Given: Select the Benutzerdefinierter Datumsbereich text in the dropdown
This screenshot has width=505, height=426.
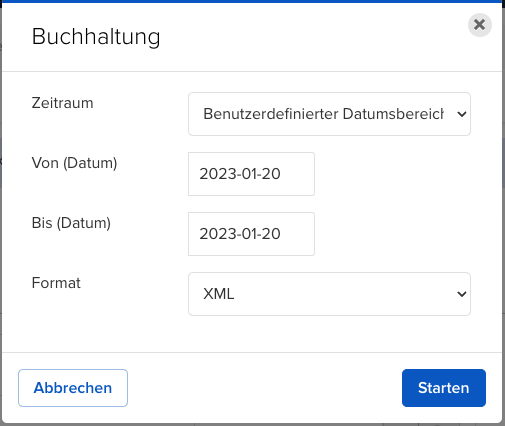Looking at the screenshot, I should [323, 114].
